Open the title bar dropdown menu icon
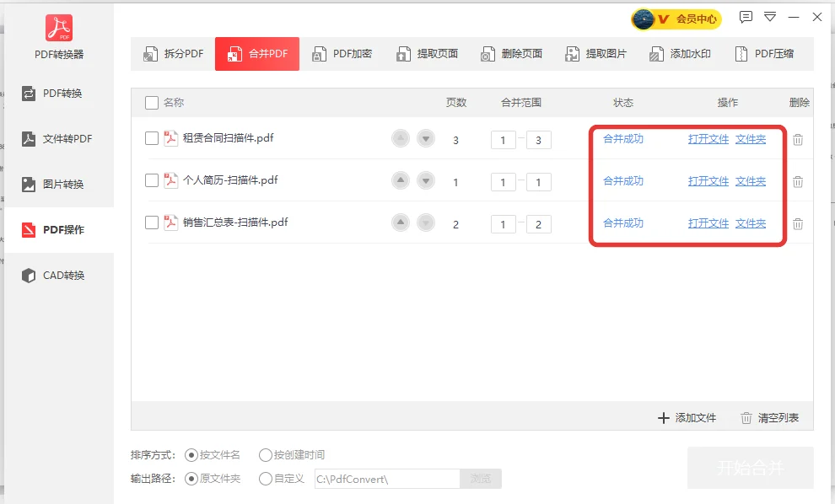 (770, 17)
